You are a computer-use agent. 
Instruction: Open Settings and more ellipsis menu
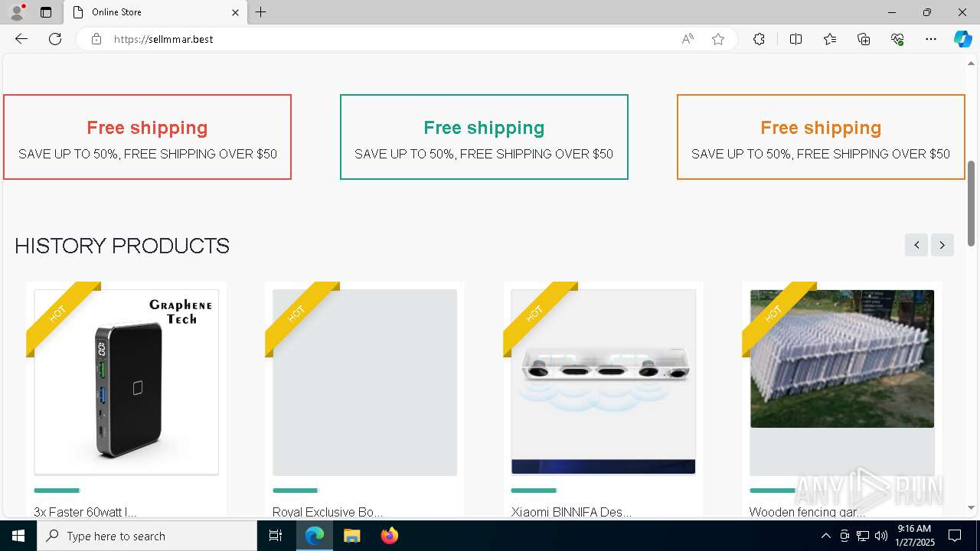pos(931,39)
